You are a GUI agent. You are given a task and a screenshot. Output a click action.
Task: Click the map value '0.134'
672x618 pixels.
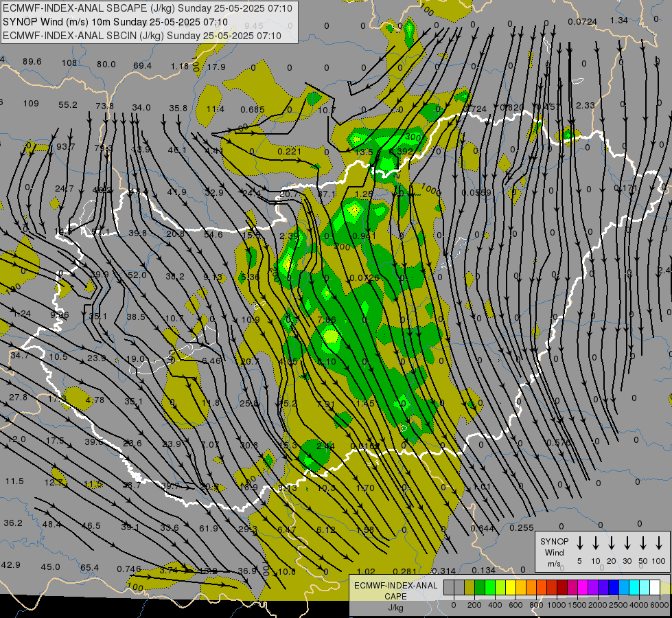tap(483, 570)
